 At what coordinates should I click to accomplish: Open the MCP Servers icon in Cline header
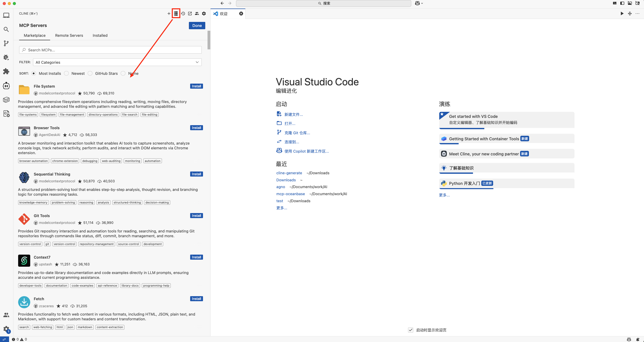(176, 14)
